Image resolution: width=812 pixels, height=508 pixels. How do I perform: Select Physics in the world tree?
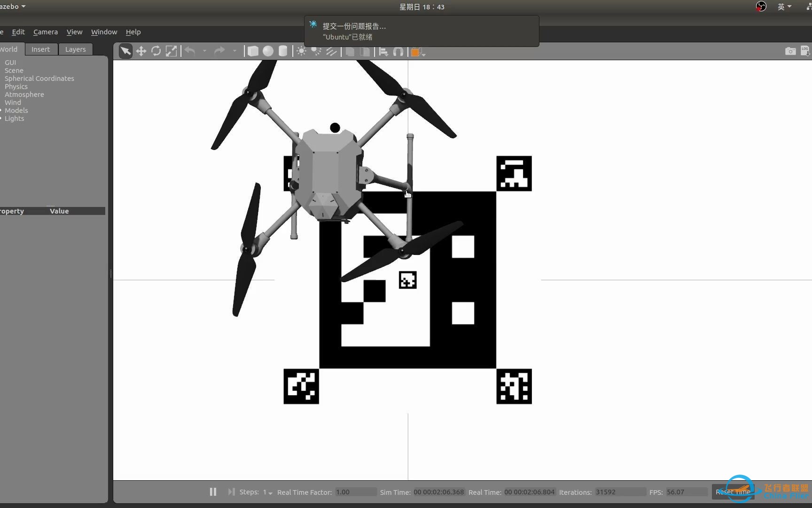(16, 86)
